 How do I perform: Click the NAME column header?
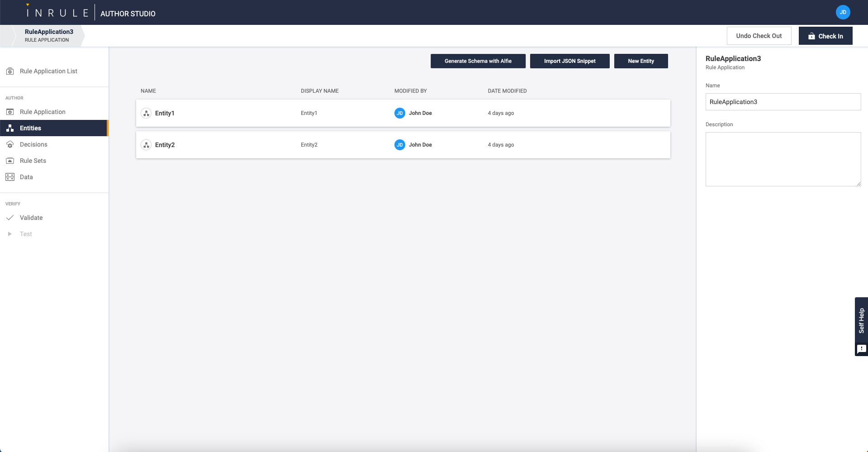pos(148,91)
